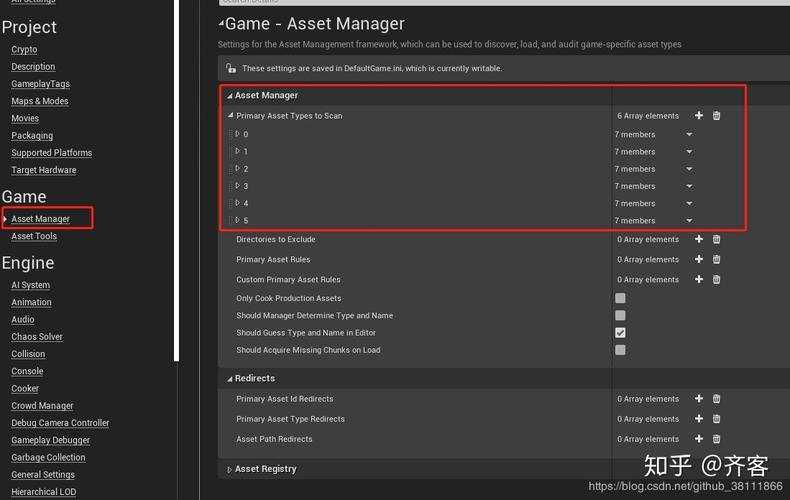Viewport: 790px width, 500px height.
Task: Collapse the Game - Asset Manager heading
Action: (221, 23)
